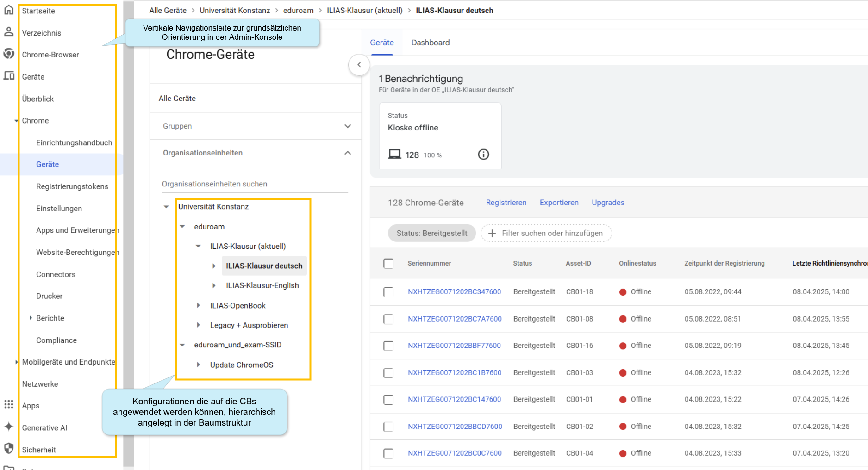Click the Verzeichnis person icon
868x470 pixels.
(9, 32)
